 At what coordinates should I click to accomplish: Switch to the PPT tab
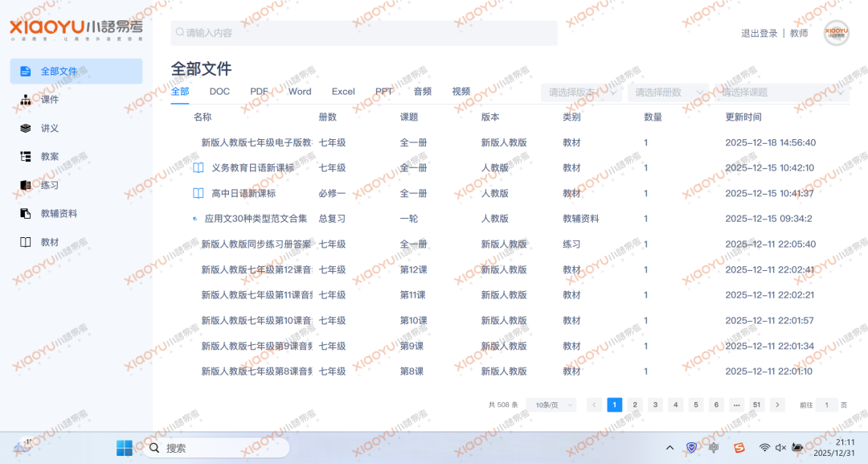[x=384, y=92]
